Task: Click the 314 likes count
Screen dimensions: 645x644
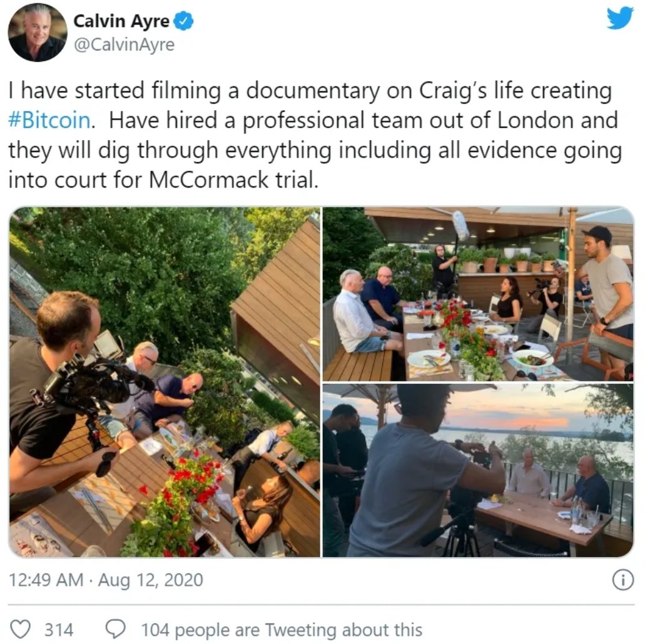Action: click(59, 630)
